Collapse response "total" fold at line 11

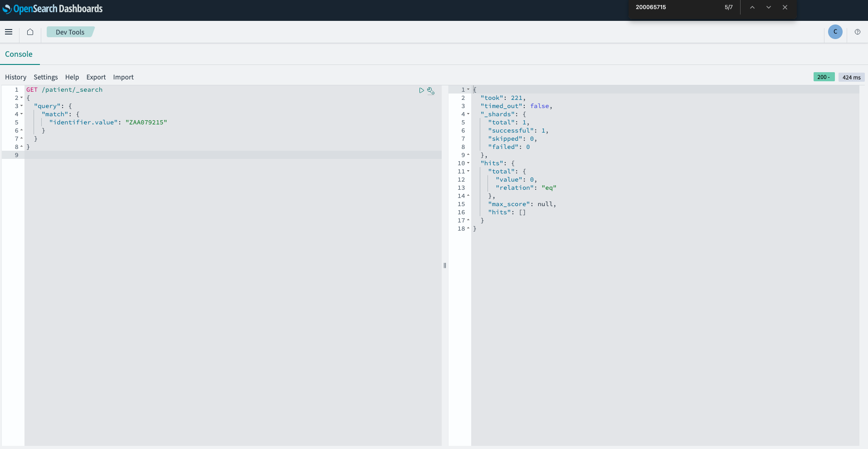click(x=468, y=172)
